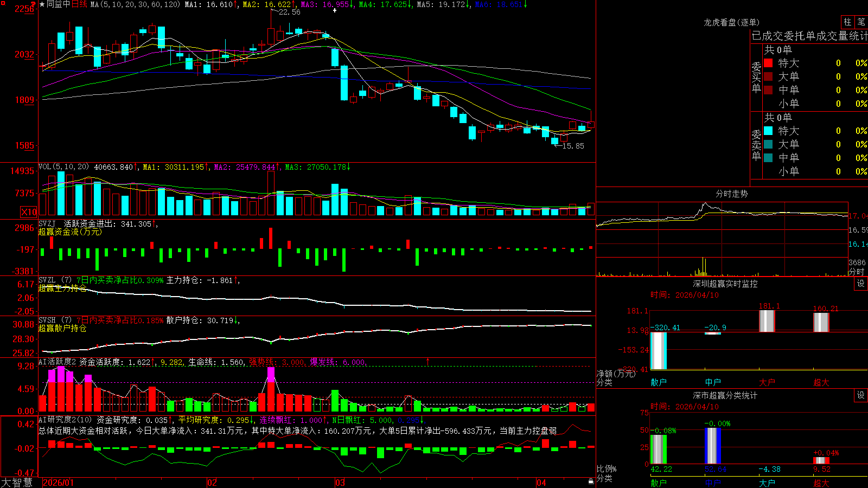This screenshot has height=488, width=868.
Task: Click the 超大 net amount bar labeled 160.21
Action: click(x=821, y=322)
